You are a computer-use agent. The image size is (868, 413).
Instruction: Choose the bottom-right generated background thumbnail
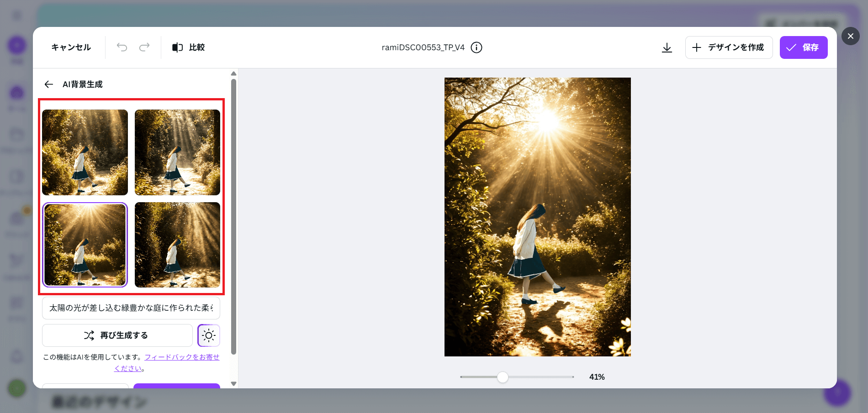pos(177,245)
